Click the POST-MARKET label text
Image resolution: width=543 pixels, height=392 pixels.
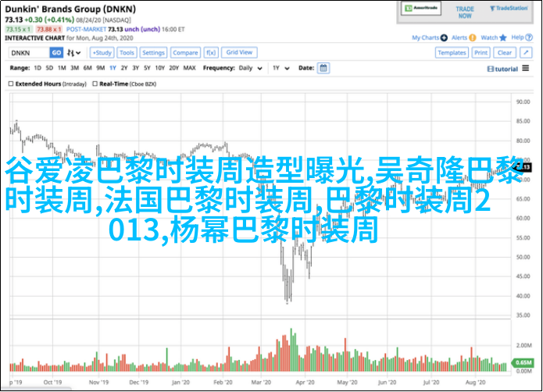pos(86,30)
